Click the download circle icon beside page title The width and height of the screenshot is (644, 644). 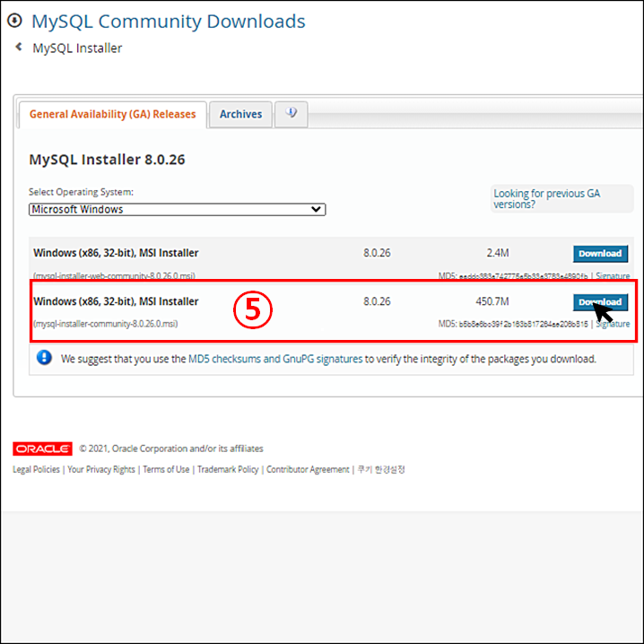[14, 21]
